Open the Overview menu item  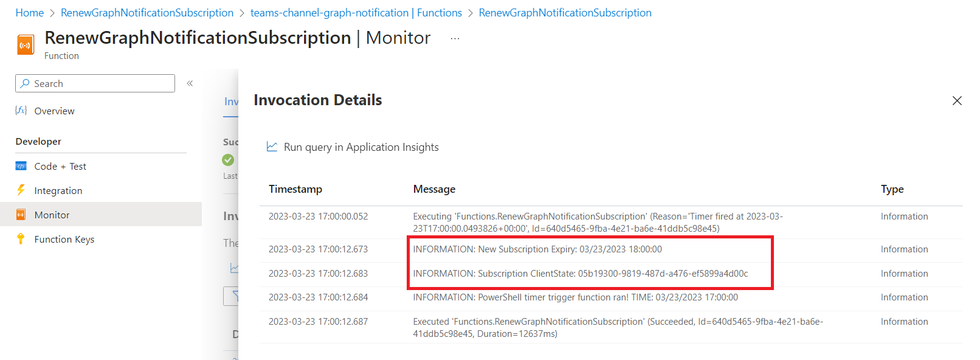(54, 111)
